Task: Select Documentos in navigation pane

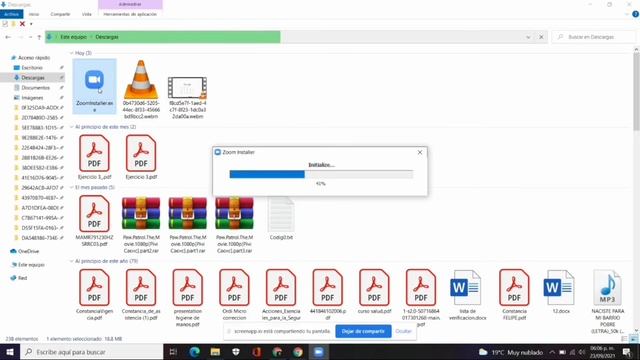Action: click(x=35, y=88)
